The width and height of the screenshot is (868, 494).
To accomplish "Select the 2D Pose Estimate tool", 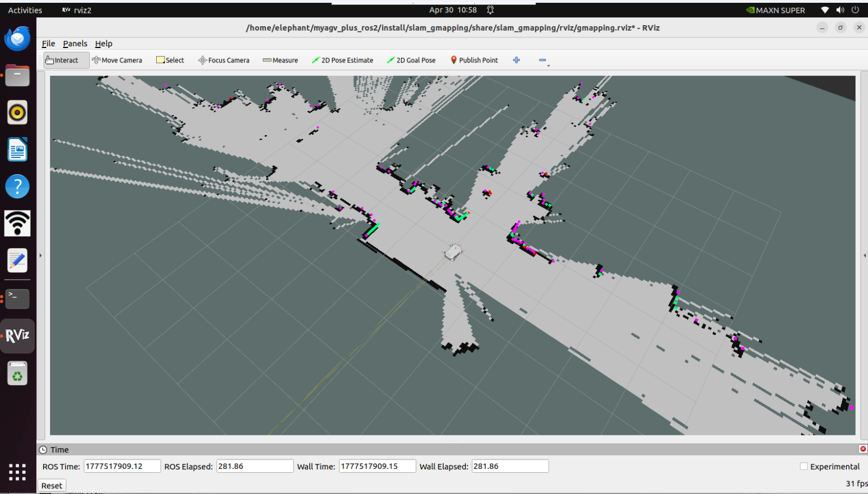I will 343,60.
